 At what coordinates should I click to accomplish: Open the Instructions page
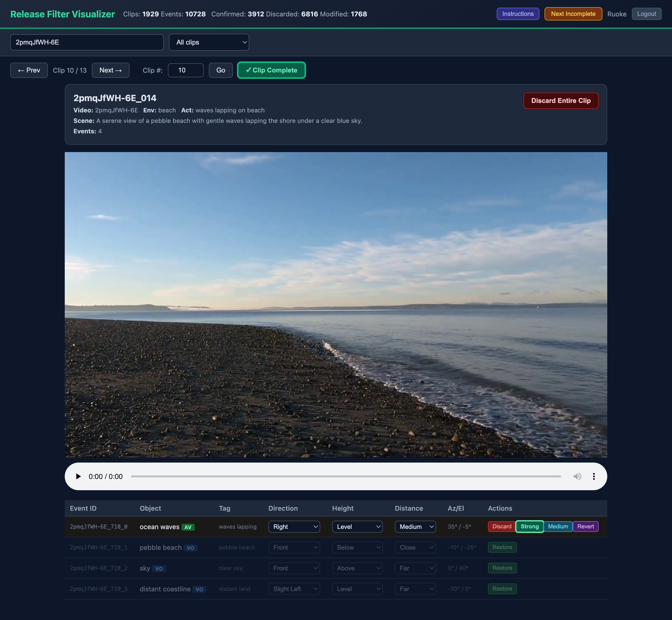point(518,14)
